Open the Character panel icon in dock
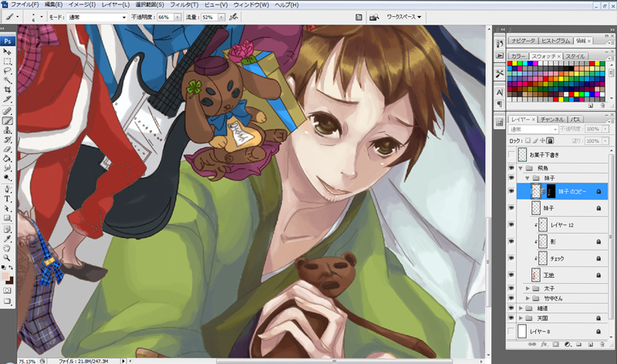The height and width of the screenshot is (364, 617). (500, 93)
